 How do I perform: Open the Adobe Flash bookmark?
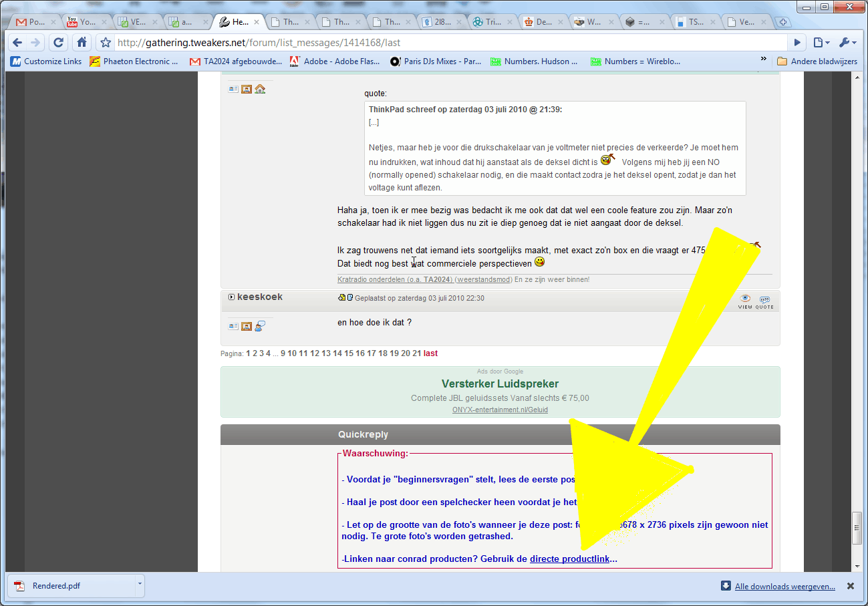coord(335,61)
